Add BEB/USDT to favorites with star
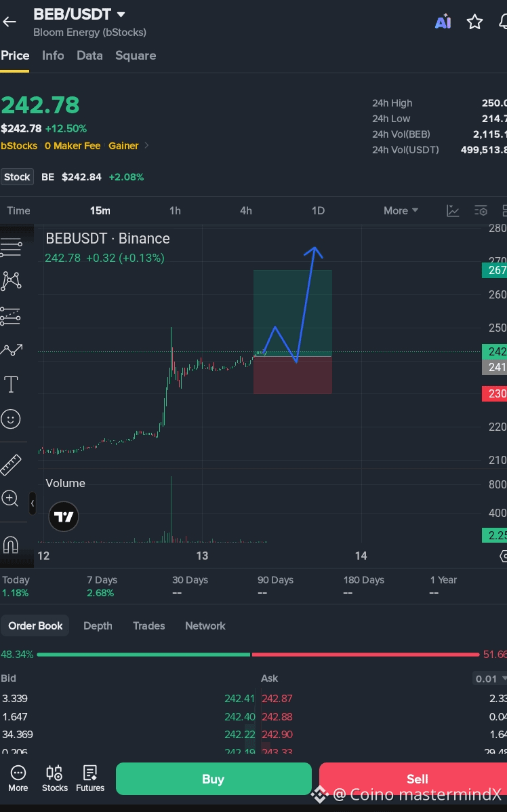The width and height of the screenshot is (507, 812). (x=474, y=22)
